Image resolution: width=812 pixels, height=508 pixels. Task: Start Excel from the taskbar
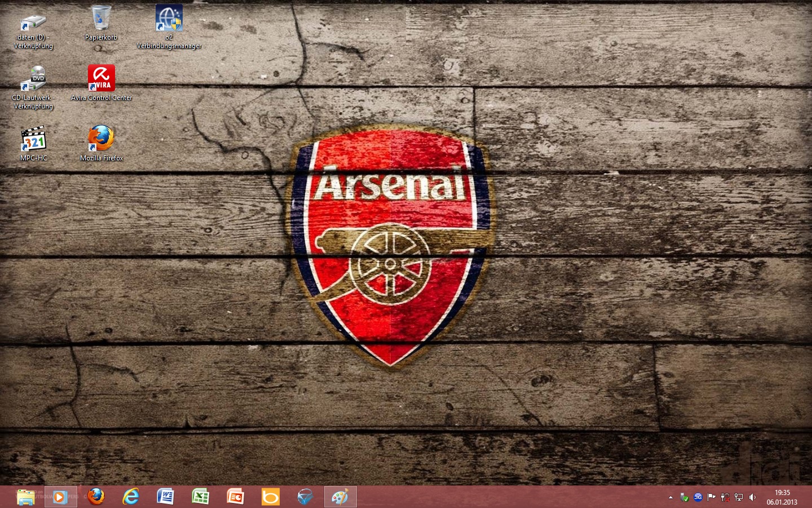pos(201,497)
